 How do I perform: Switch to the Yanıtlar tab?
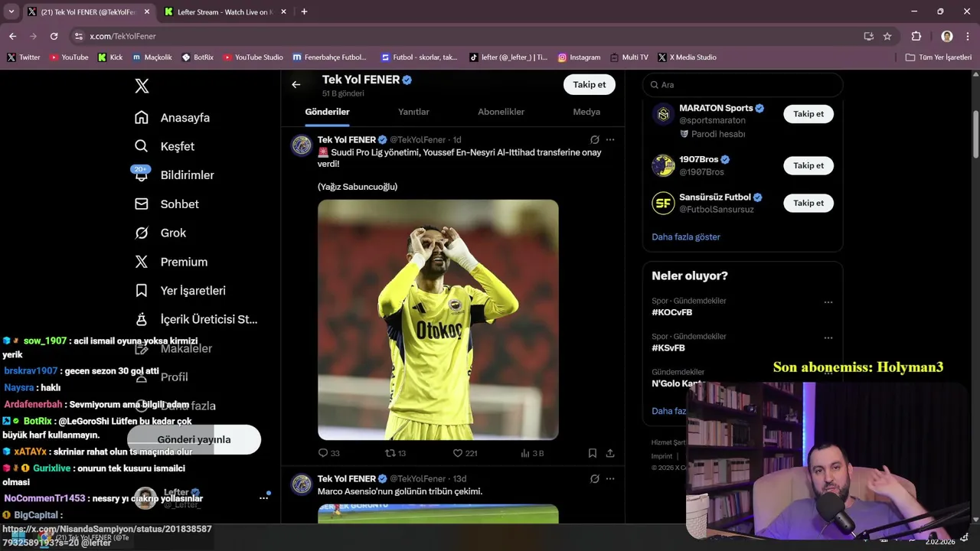(x=413, y=112)
